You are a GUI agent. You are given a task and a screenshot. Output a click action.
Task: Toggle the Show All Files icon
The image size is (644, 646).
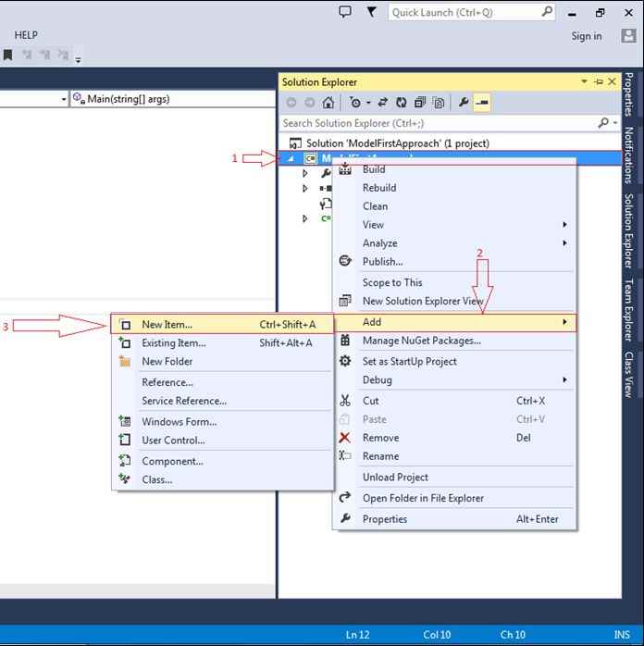pos(439,103)
